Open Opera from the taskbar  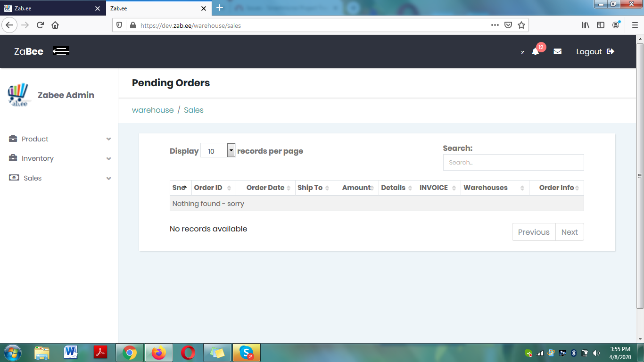[188, 353]
